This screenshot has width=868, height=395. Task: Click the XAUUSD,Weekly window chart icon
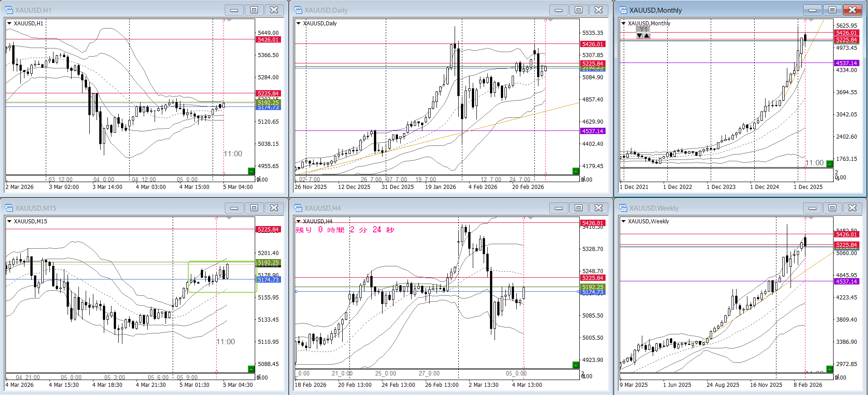coord(623,208)
